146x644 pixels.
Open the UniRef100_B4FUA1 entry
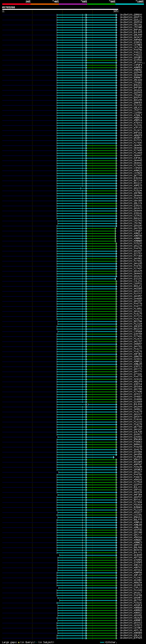pos(131,30)
